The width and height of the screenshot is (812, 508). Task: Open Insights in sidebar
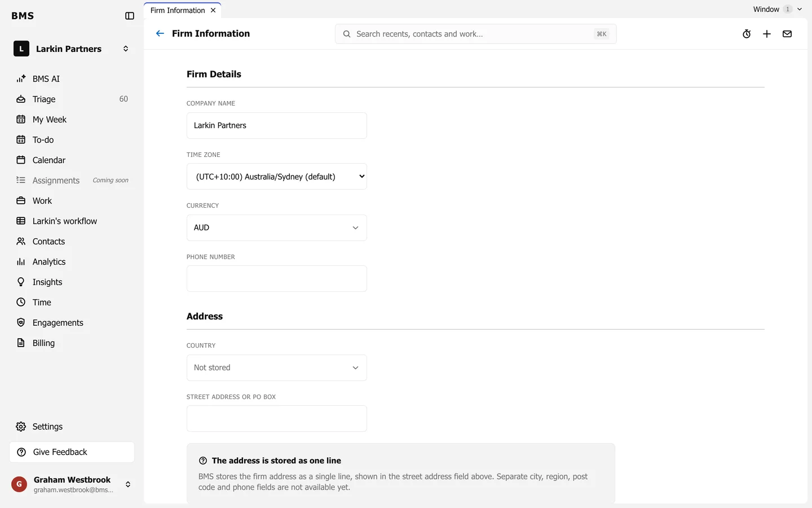(72, 282)
